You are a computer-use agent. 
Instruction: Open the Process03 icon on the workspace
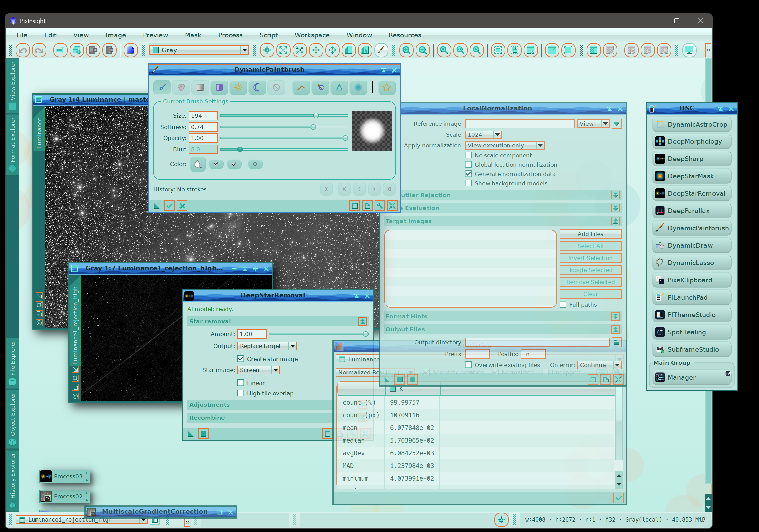(65, 476)
